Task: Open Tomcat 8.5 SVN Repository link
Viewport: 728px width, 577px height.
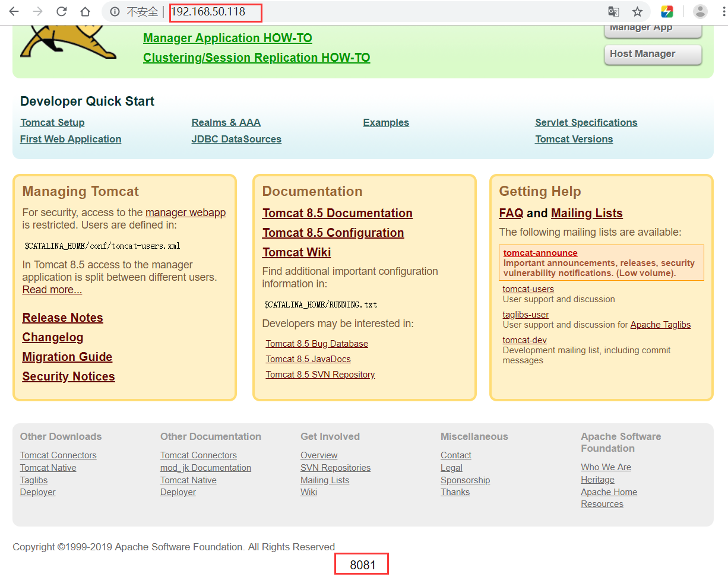Action: click(320, 375)
